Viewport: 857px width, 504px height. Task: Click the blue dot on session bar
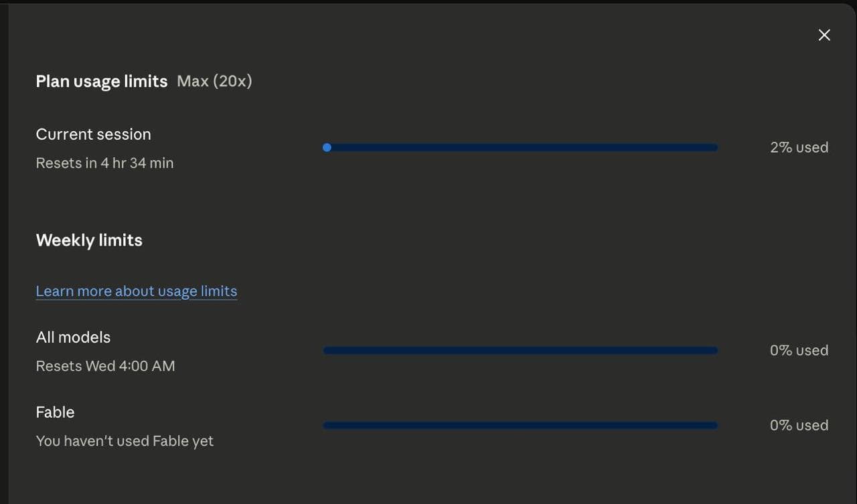click(327, 147)
